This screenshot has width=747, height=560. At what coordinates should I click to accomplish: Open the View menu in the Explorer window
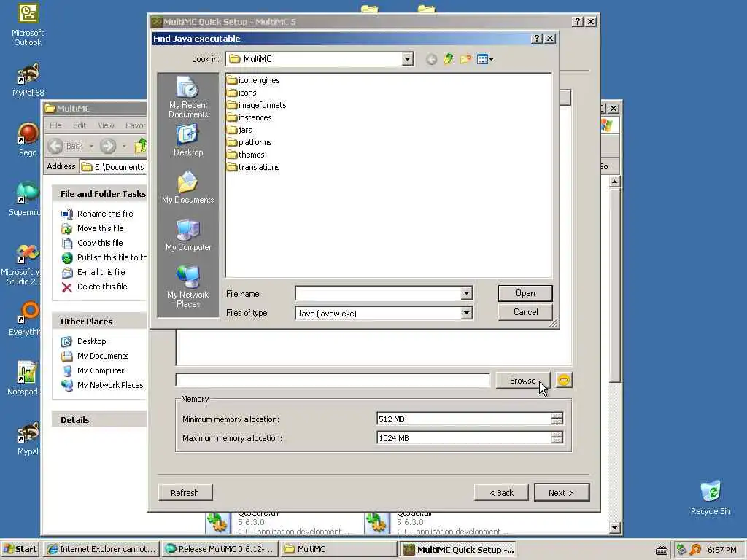[x=106, y=125]
